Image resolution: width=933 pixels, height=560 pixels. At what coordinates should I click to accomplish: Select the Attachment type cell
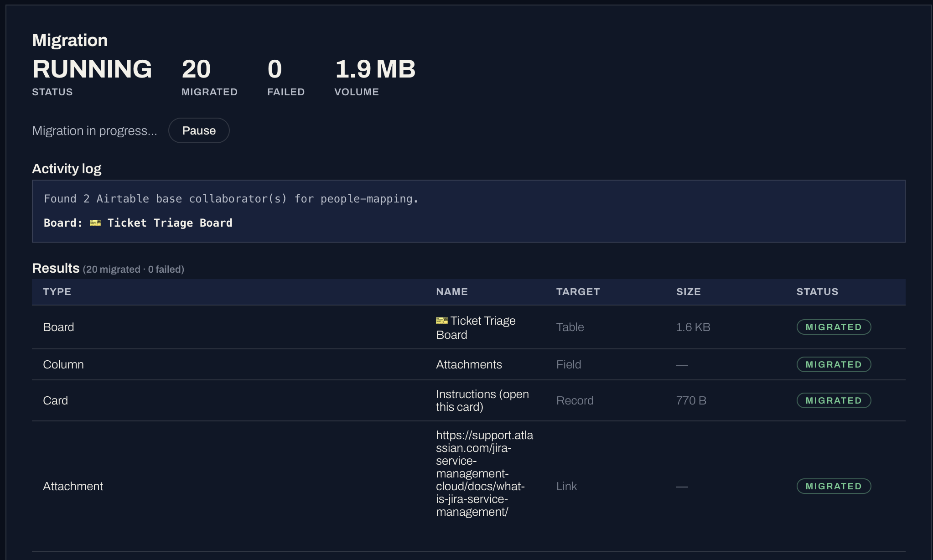pos(73,487)
